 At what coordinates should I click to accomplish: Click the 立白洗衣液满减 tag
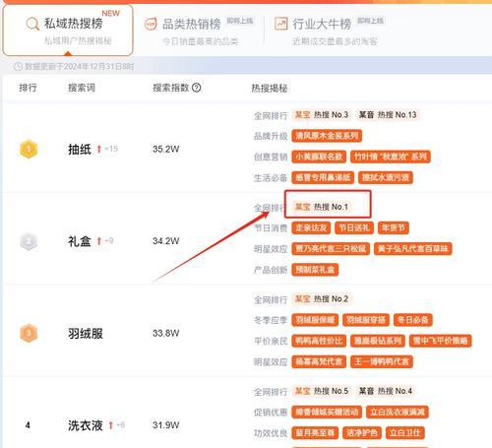click(398, 413)
